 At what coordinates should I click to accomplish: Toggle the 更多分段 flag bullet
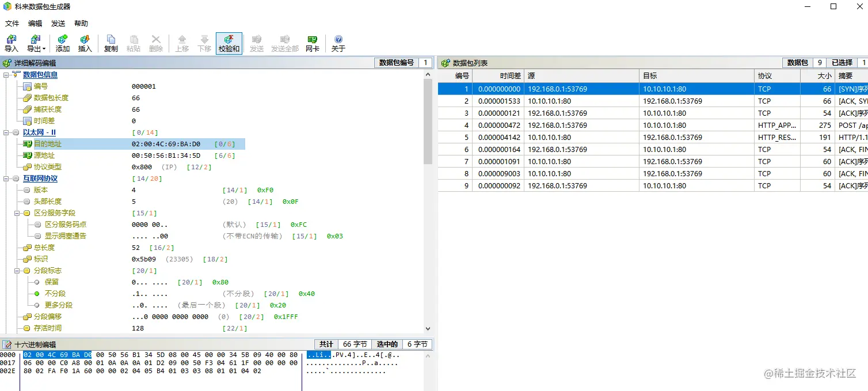pos(37,305)
